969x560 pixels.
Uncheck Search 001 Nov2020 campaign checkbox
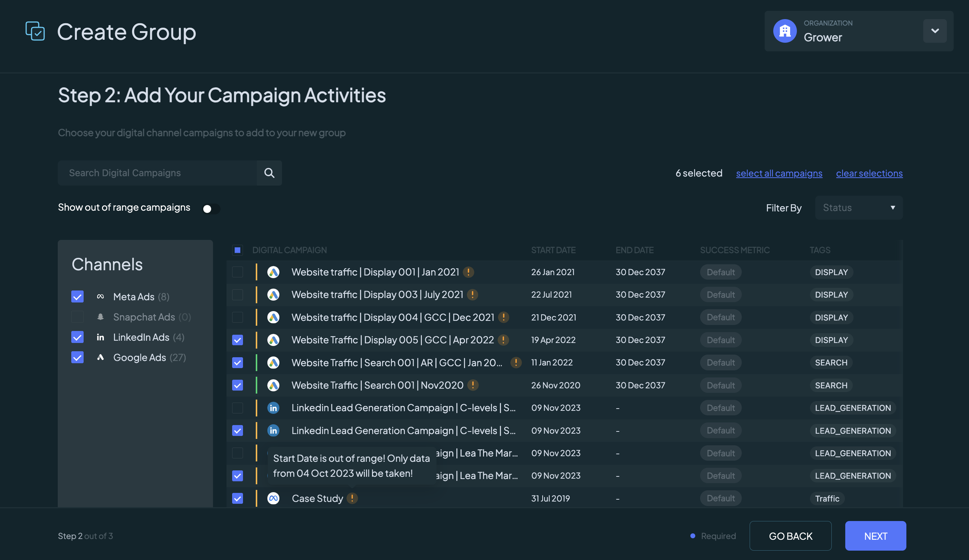coord(237,385)
